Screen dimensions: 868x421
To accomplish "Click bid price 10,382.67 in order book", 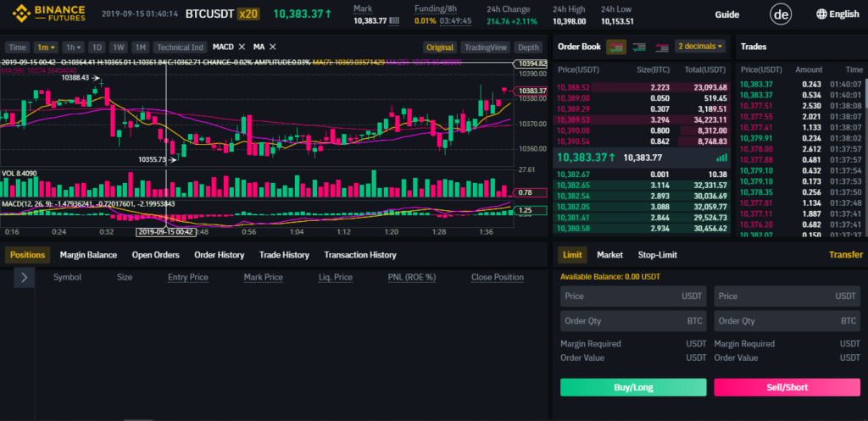I will pos(574,174).
